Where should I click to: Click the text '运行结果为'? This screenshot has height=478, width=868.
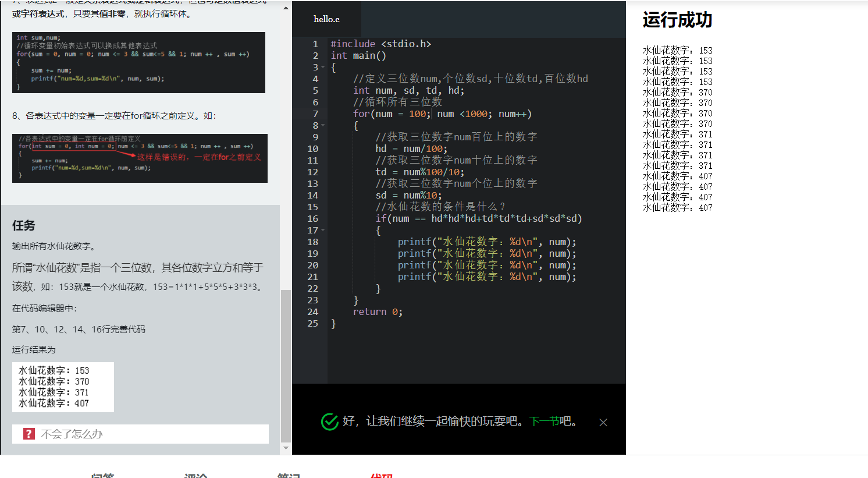34,350
